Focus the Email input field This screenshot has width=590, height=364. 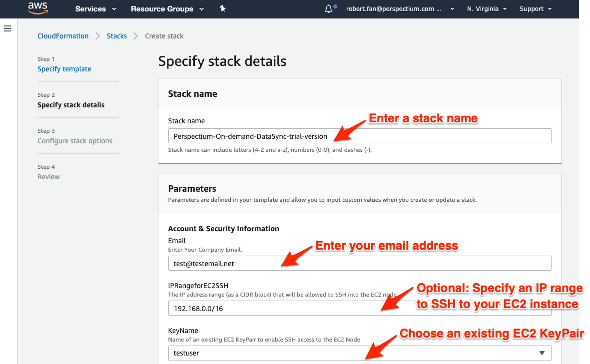point(359,263)
